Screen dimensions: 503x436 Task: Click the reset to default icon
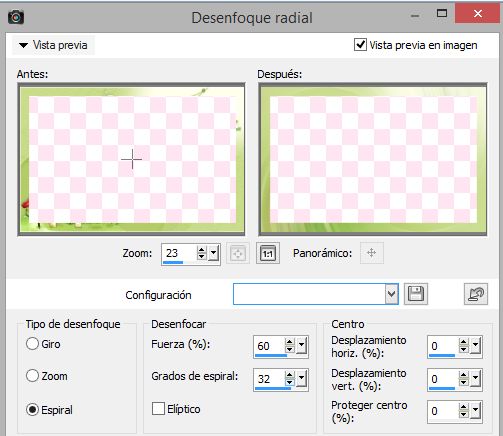tap(476, 294)
